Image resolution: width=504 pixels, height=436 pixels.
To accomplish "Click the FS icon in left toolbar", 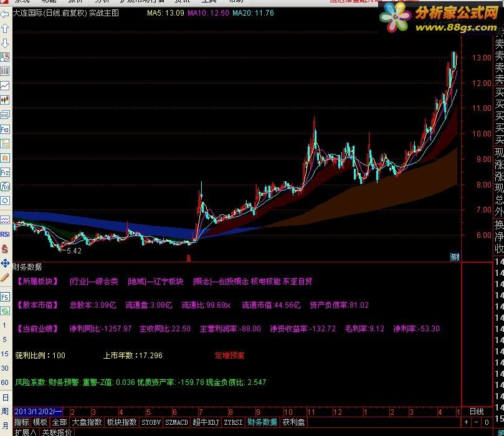I will (x=4, y=296).
